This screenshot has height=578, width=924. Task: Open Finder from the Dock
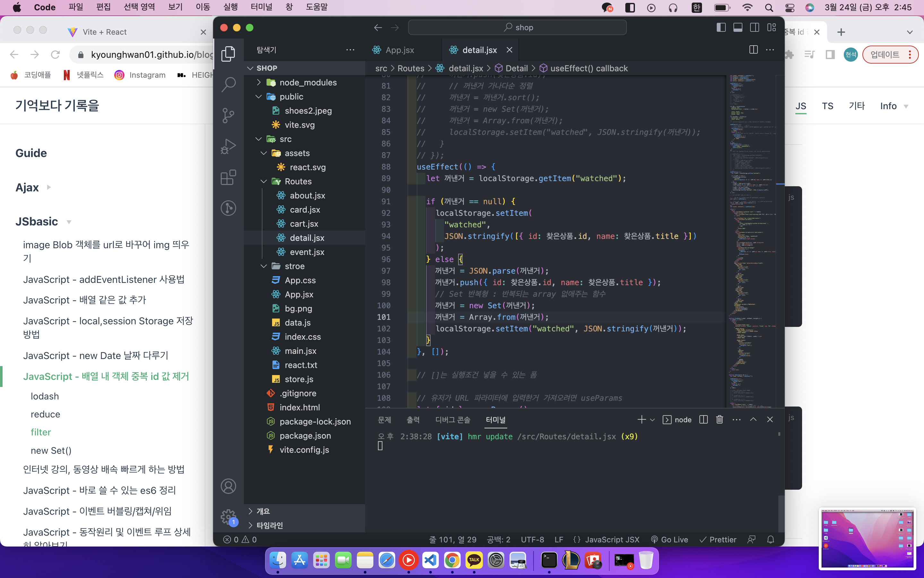click(278, 560)
